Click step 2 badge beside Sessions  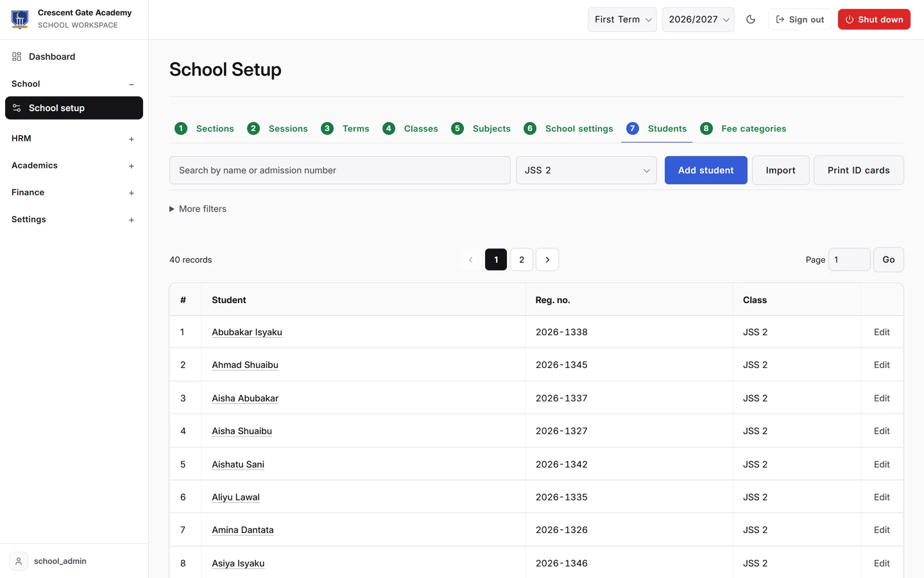coord(253,128)
